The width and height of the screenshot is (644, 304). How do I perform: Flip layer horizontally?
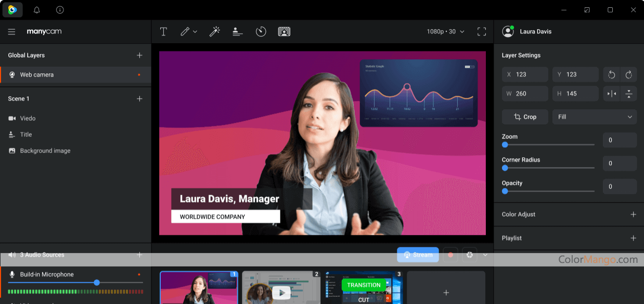click(x=612, y=94)
